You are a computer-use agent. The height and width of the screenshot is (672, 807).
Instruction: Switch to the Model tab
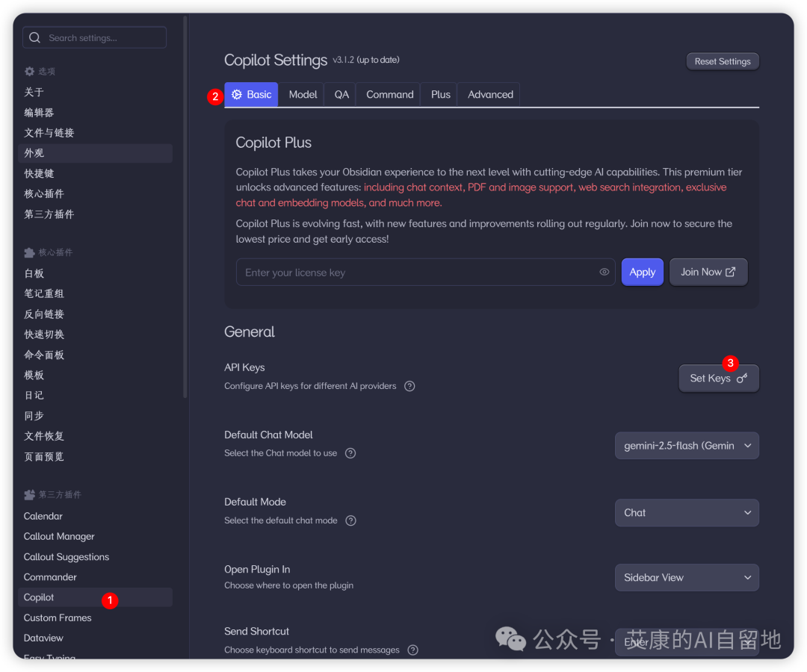tap(303, 95)
